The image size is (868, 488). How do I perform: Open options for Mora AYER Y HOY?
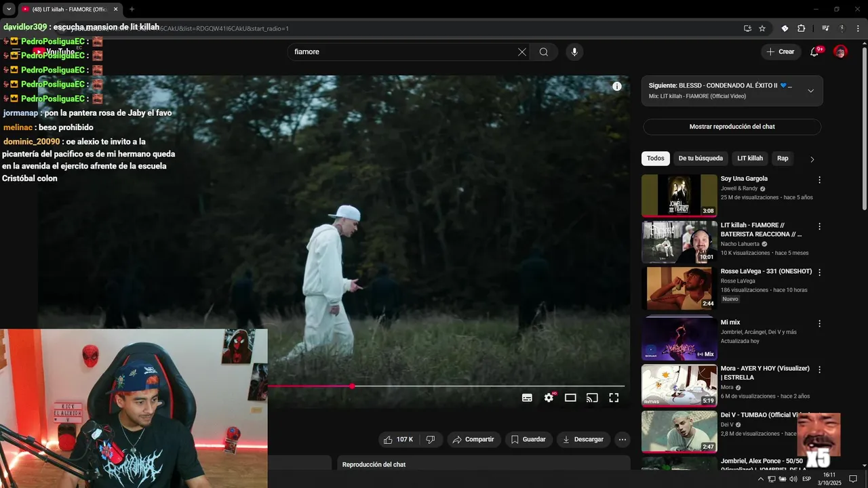pyautogui.click(x=819, y=369)
